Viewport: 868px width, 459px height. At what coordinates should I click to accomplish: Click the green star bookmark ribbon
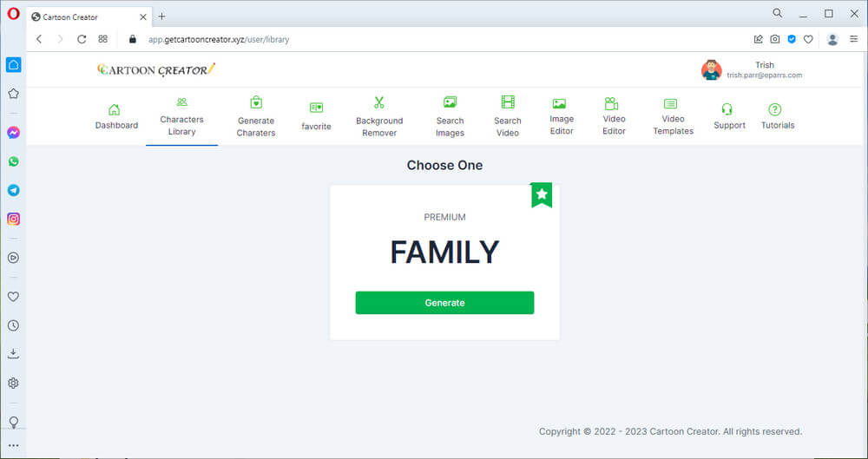(x=542, y=195)
